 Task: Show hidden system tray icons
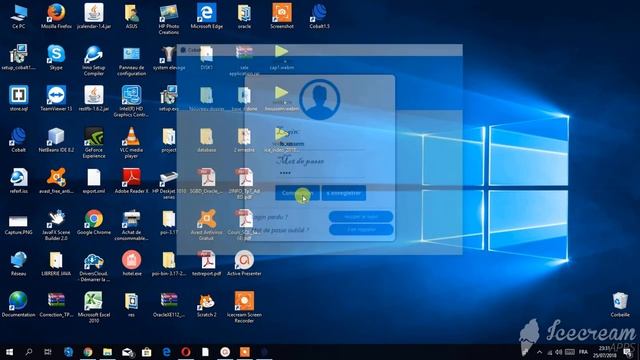point(540,352)
